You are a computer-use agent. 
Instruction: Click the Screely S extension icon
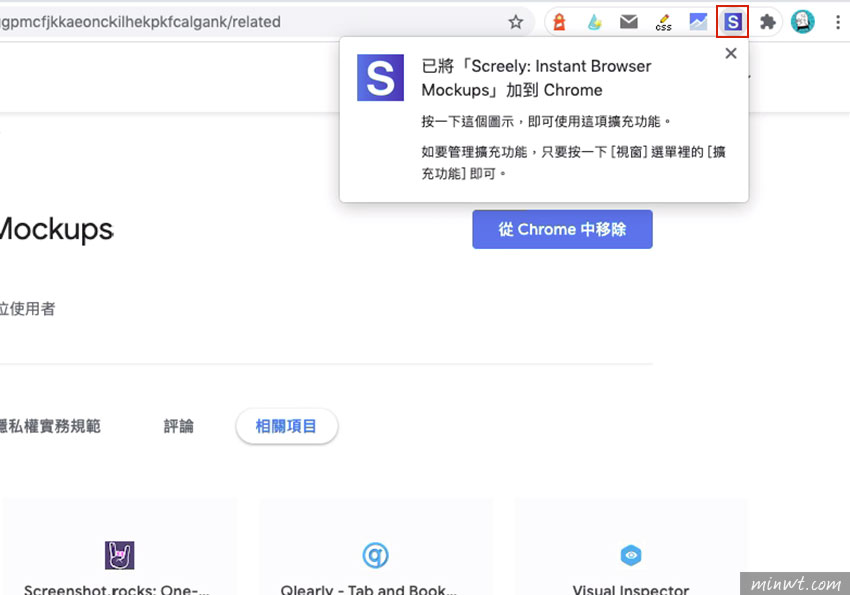tap(732, 22)
